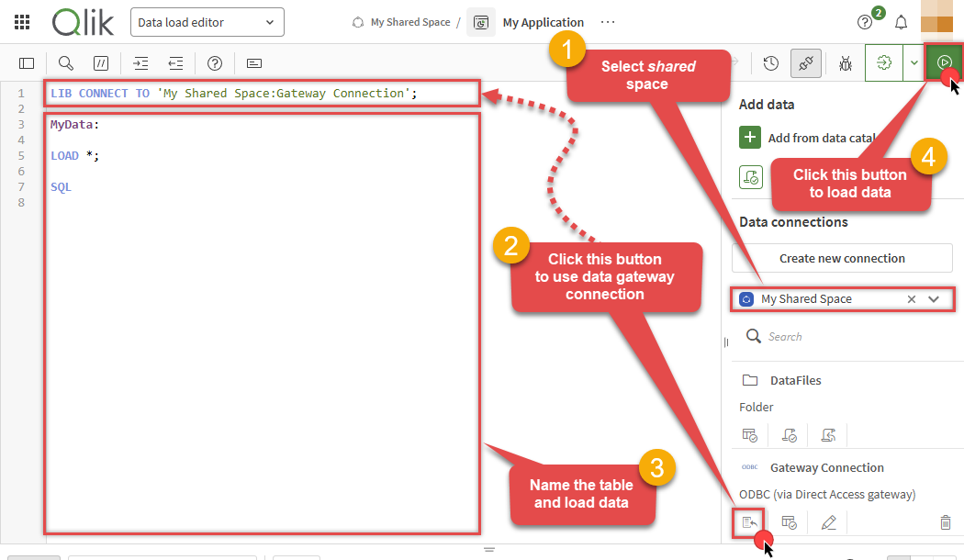Toggle comment on the selected script lines
964x560 pixels.
(101, 63)
